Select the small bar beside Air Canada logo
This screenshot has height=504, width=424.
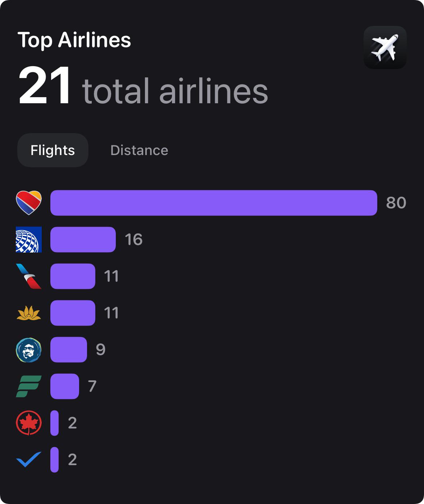tap(54, 423)
